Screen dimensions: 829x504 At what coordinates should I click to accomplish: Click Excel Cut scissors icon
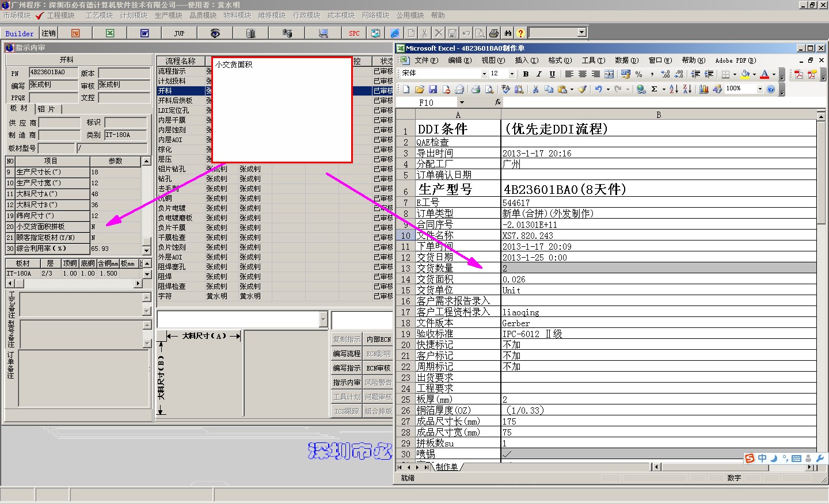click(x=535, y=89)
